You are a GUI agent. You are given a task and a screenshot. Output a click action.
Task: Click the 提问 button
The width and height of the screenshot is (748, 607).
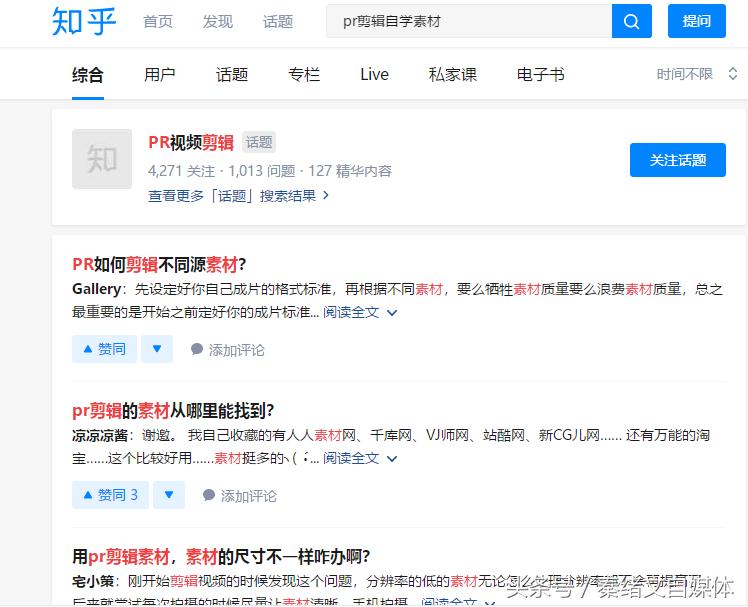tap(696, 21)
